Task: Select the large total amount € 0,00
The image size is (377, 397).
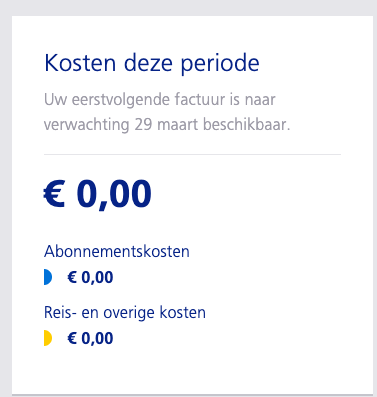Action: [x=98, y=195]
